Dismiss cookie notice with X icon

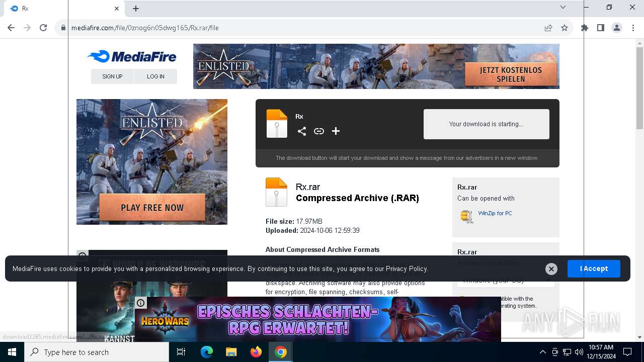[551, 269]
